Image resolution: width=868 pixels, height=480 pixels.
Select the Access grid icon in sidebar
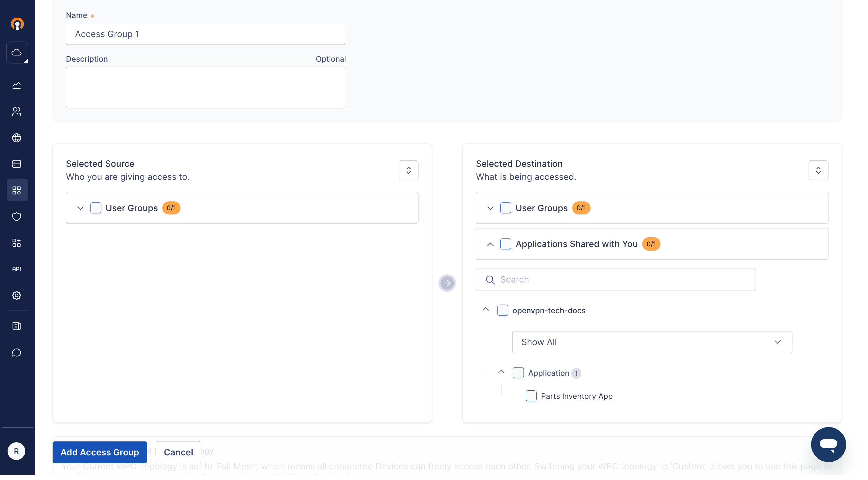pos(16,190)
